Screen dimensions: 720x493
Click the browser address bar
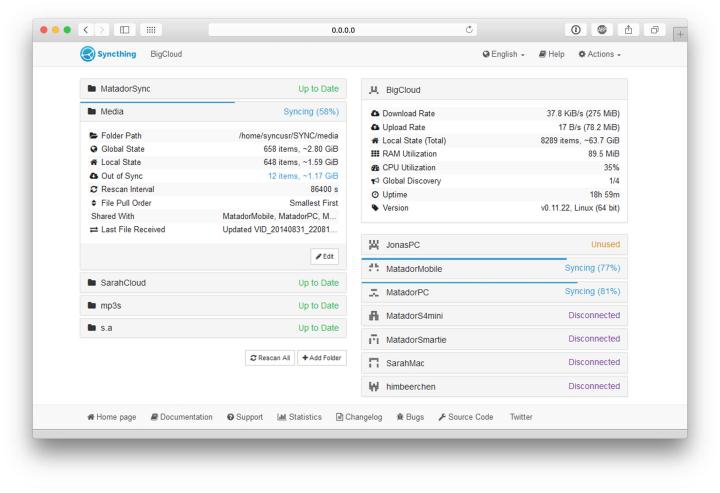coord(343,30)
